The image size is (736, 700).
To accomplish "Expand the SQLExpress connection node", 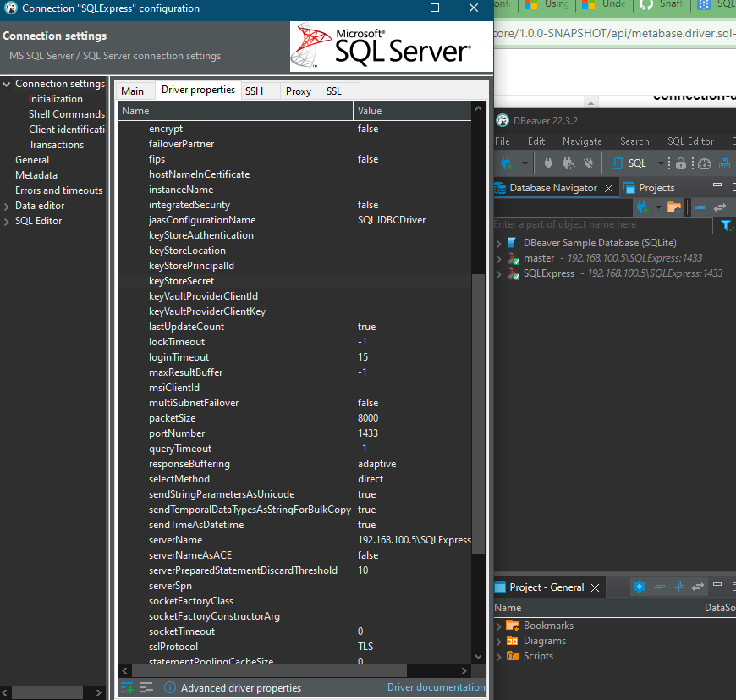I will [499, 273].
